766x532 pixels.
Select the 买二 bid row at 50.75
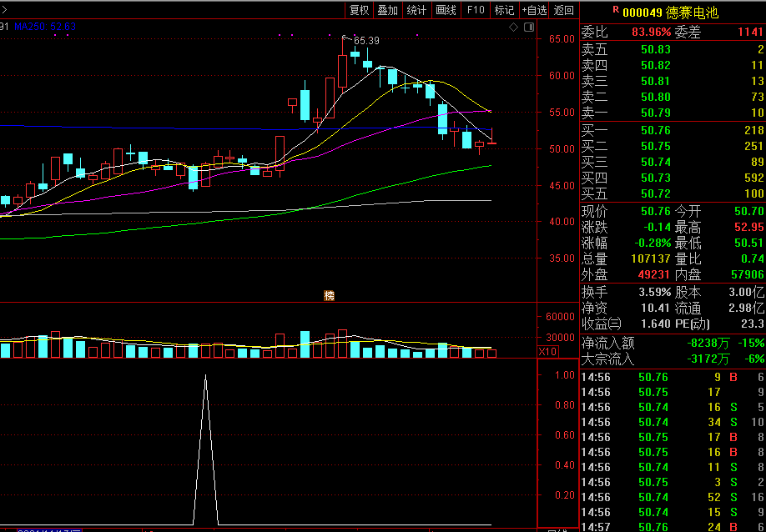coord(673,146)
